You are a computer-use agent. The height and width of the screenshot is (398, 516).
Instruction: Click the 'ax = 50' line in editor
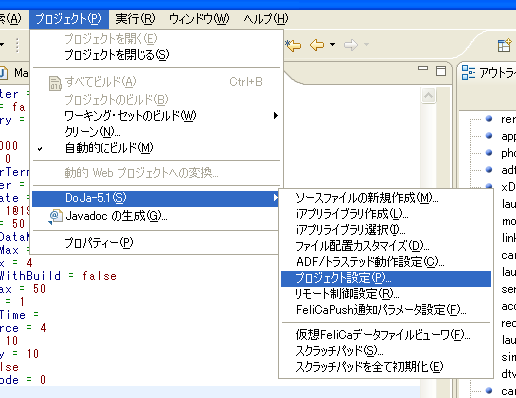click(23, 289)
